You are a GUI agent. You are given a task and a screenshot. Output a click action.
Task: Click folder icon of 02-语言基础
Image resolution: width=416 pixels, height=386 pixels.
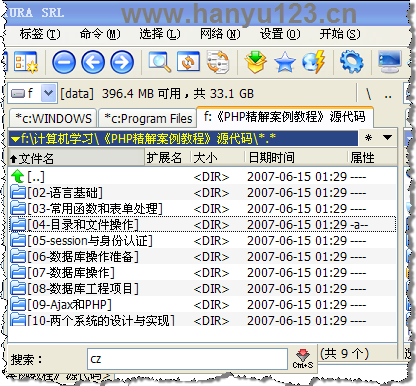(18, 193)
